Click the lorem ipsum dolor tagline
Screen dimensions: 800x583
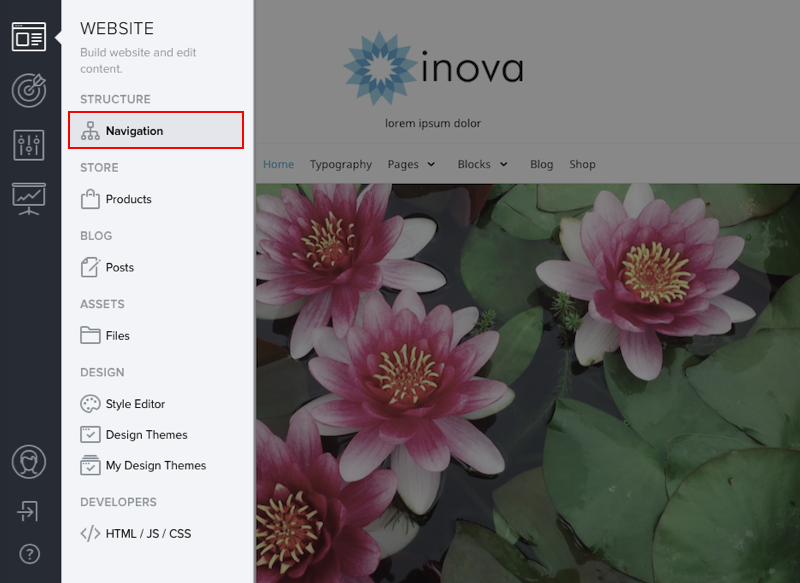point(433,123)
